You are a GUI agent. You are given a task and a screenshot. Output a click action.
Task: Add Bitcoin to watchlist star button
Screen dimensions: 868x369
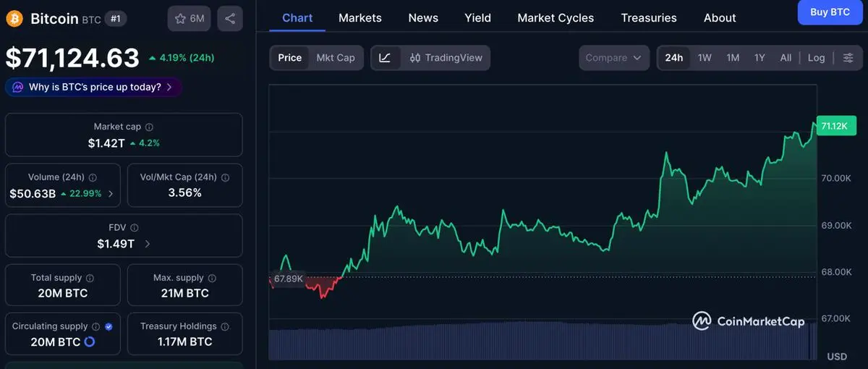coord(189,19)
